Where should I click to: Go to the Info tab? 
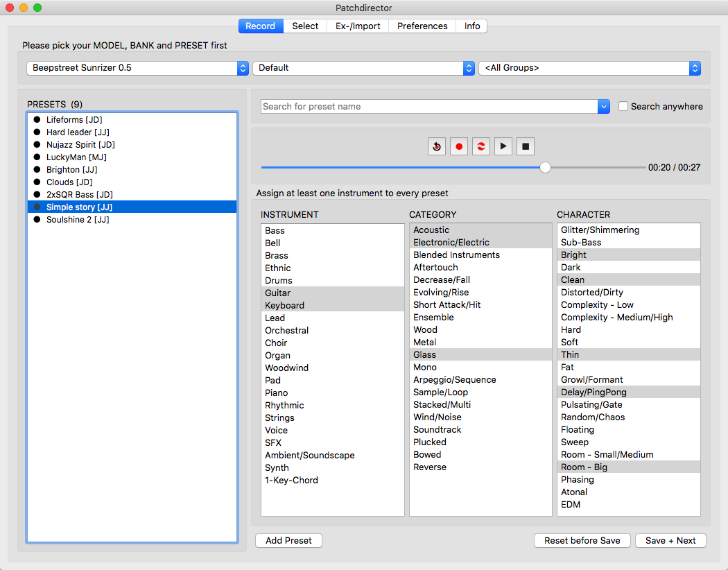(471, 26)
